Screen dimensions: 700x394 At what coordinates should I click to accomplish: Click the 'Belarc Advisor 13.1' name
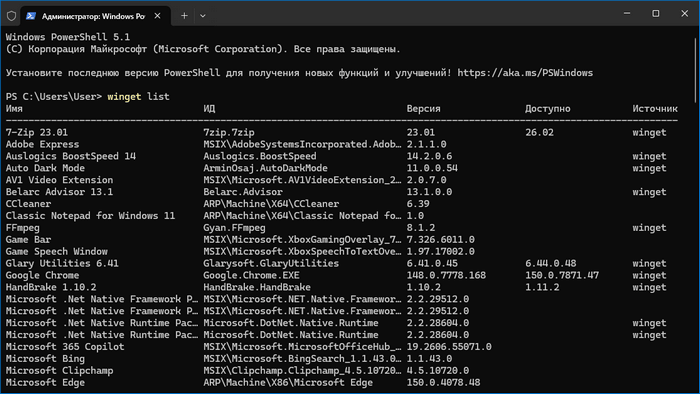click(59, 192)
